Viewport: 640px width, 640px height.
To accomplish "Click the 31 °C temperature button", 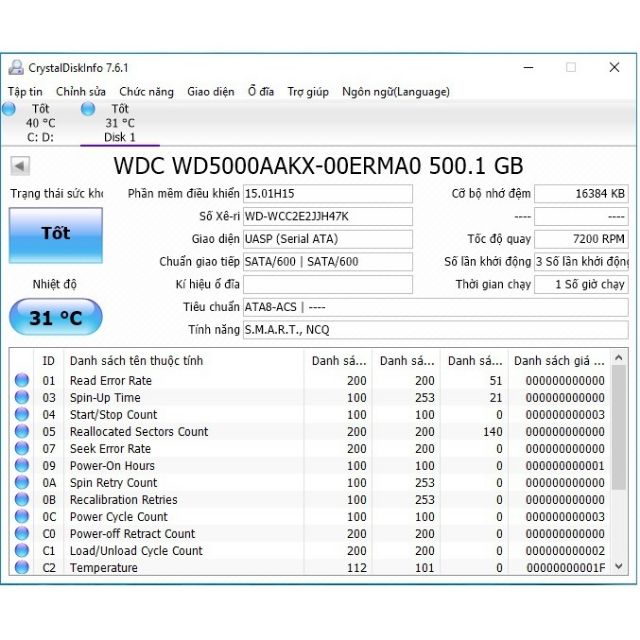I will (x=56, y=317).
